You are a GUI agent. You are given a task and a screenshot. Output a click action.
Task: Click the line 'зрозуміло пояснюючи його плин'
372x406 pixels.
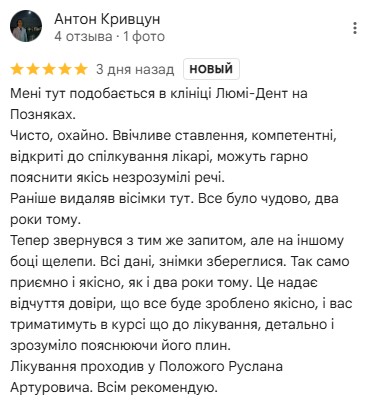(120, 345)
